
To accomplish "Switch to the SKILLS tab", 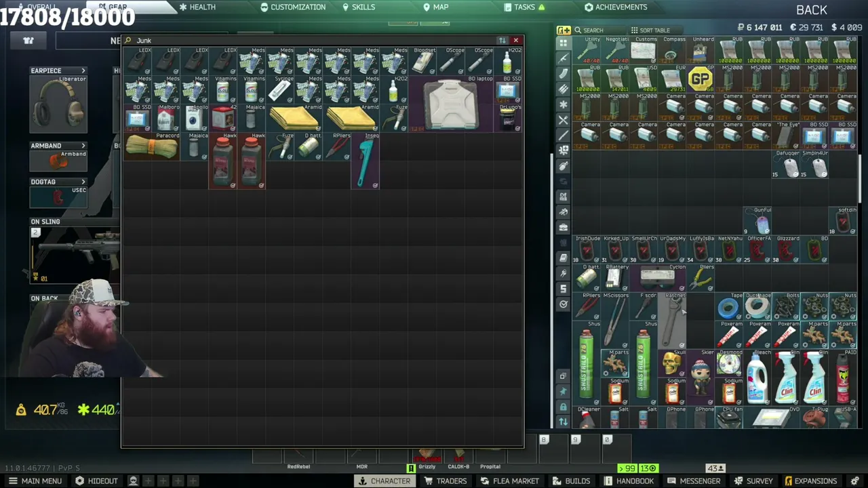I will [359, 7].
